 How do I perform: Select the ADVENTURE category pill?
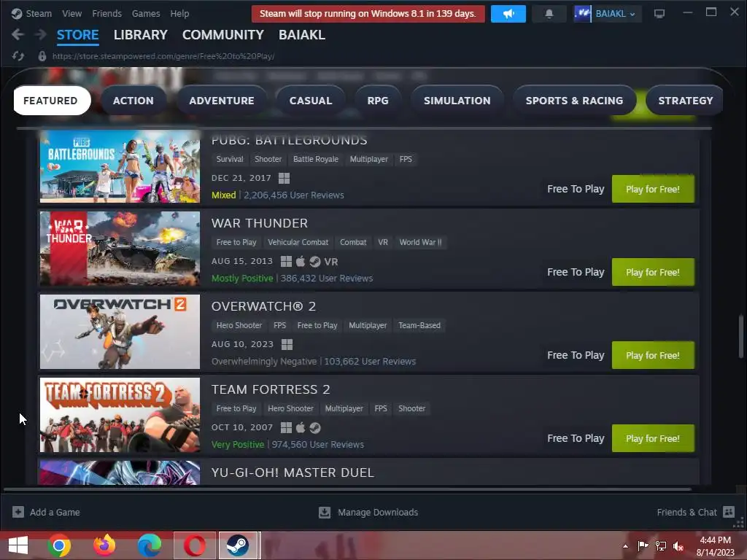pos(222,101)
